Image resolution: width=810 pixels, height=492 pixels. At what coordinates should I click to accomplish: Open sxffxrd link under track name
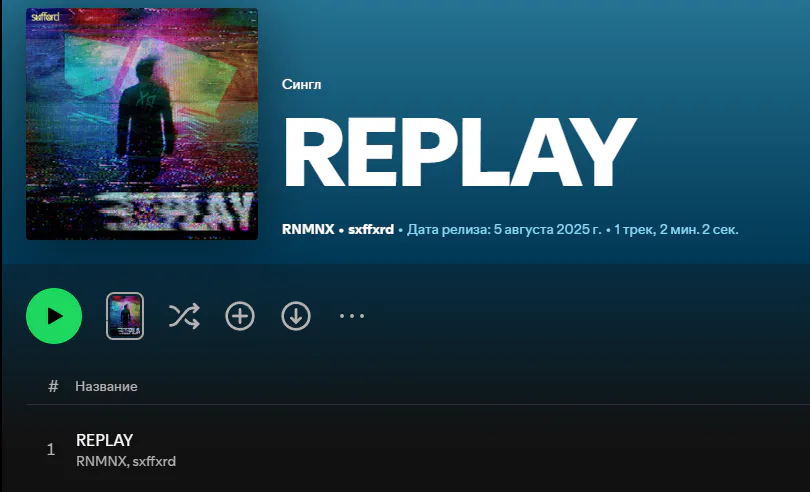154,461
